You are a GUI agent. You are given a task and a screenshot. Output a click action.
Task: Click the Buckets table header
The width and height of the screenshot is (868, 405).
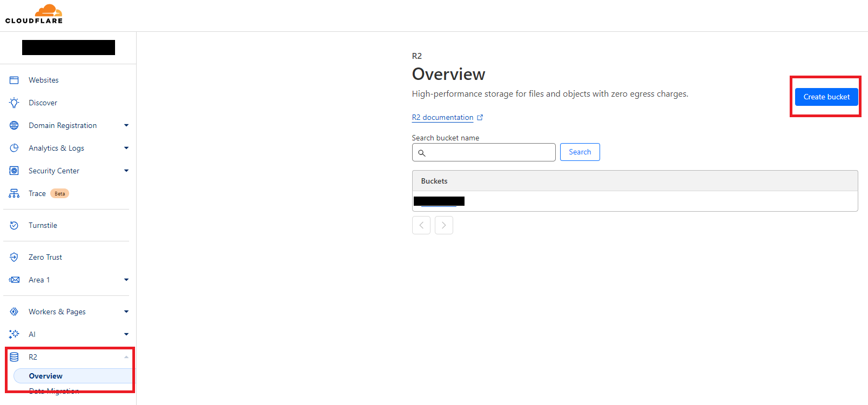(635, 181)
